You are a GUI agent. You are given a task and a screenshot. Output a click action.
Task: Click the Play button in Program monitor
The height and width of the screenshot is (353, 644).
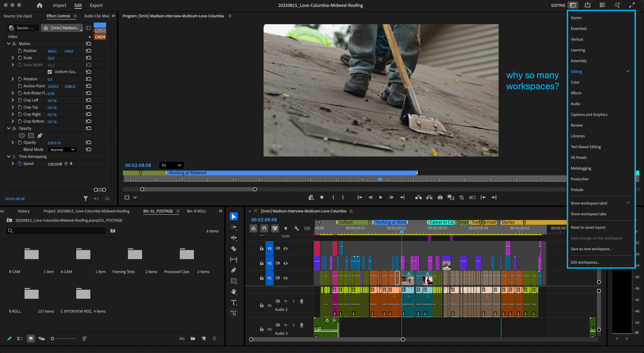point(381,197)
